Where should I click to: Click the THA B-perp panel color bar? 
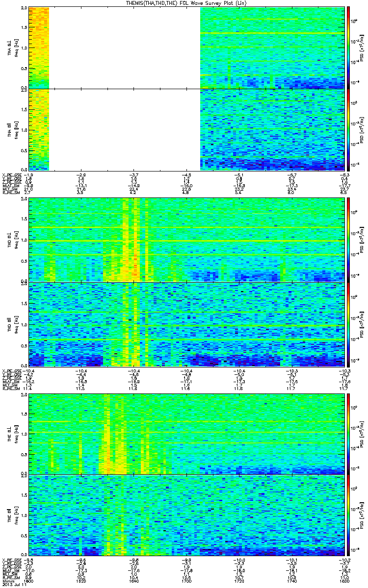(348, 48)
